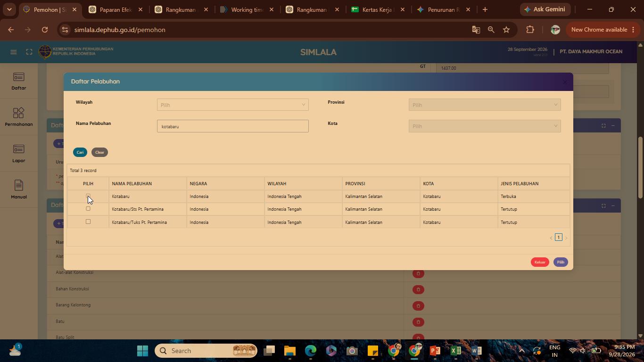Open the Daftar sidebar icon
Viewport: 644px width, 362px height.
(x=19, y=81)
